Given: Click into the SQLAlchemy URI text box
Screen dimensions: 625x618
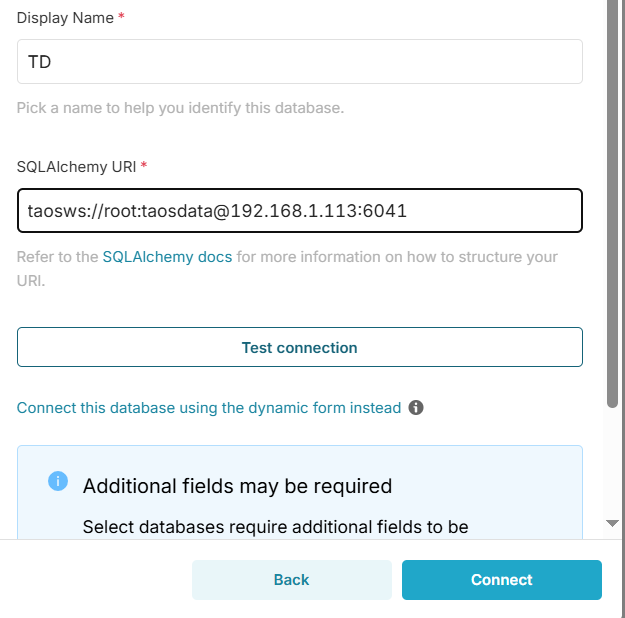Looking at the screenshot, I should click(x=299, y=211).
